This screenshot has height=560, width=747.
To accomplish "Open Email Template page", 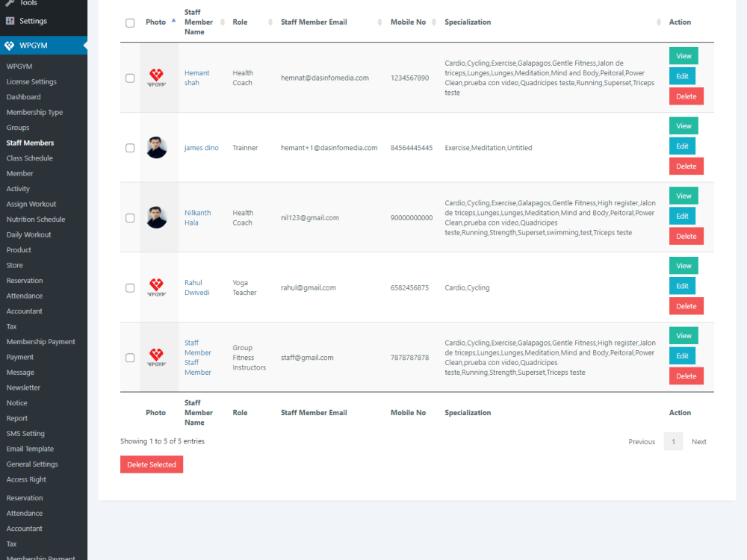I will click(30, 449).
